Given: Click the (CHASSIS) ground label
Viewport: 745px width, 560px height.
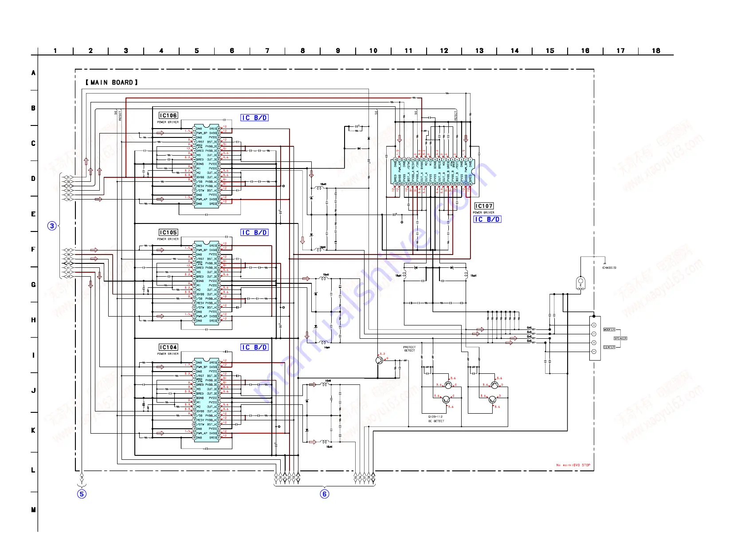Looking at the screenshot, I should (609, 268).
